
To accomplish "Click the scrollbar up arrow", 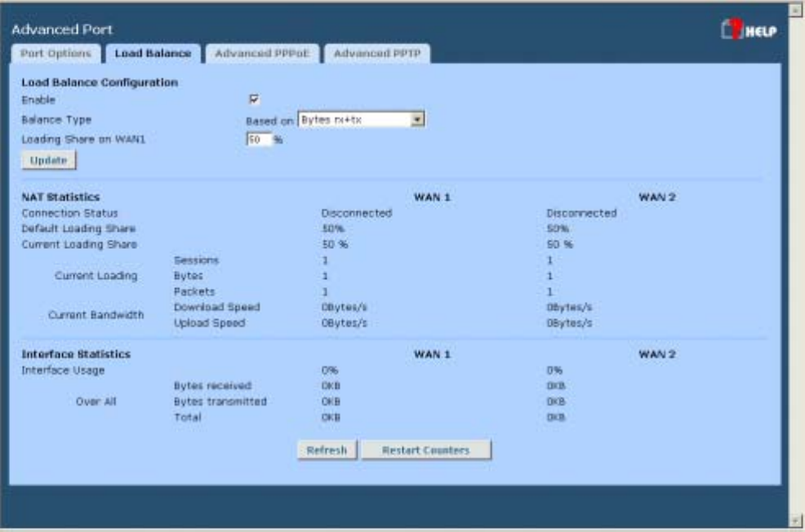I will tap(795, 10).
